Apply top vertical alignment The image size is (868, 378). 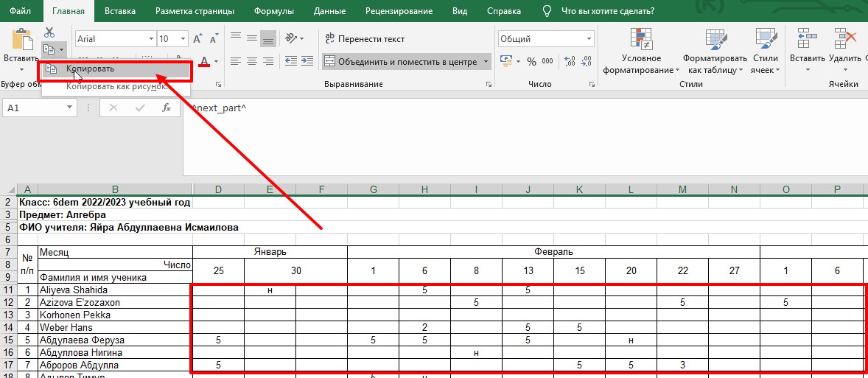pos(236,38)
